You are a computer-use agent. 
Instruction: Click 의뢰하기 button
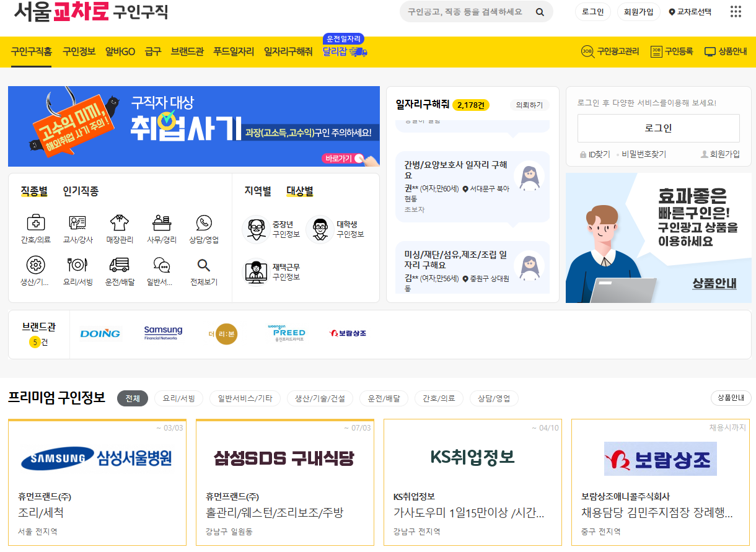529,105
